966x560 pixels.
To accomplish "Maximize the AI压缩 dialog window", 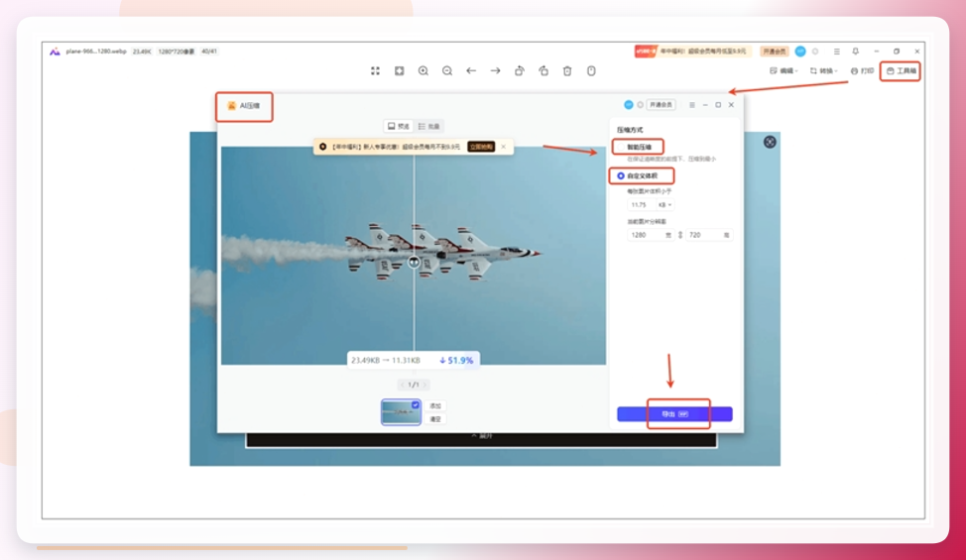I will (x=718, y=105).
